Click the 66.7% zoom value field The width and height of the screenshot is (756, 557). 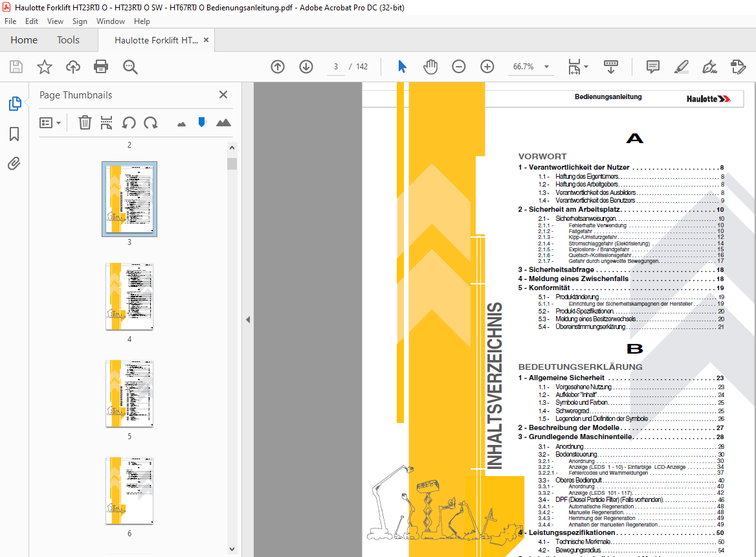coord(523,67)
